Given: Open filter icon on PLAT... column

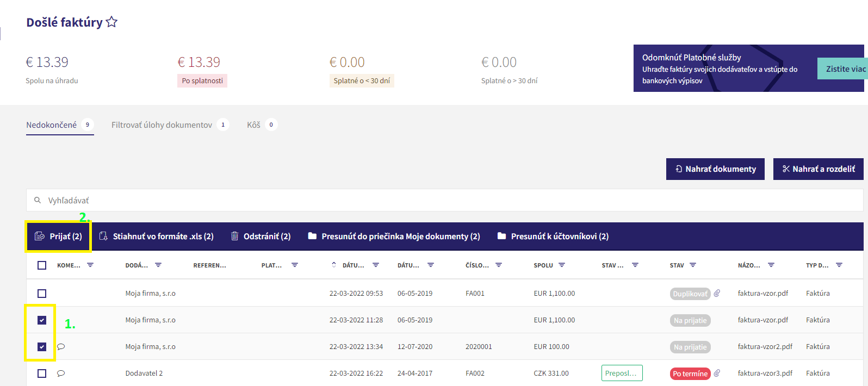Looking at the screenshot, I should pos(295,265).
